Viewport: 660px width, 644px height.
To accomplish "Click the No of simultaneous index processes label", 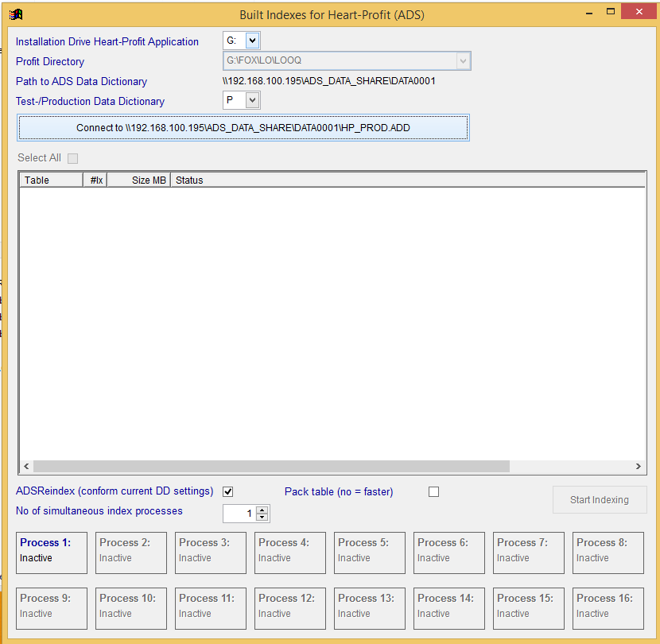I will 99,511.
